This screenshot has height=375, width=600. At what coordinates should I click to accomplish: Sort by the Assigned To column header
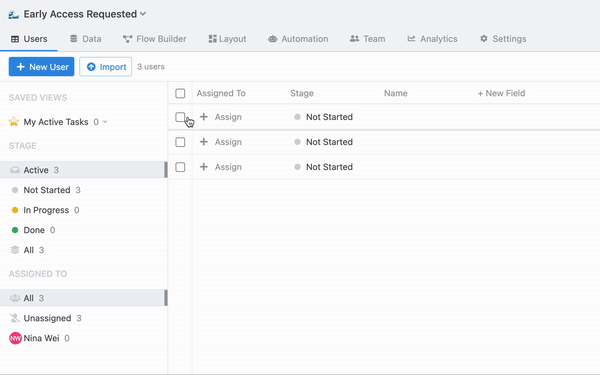point(221,93)
